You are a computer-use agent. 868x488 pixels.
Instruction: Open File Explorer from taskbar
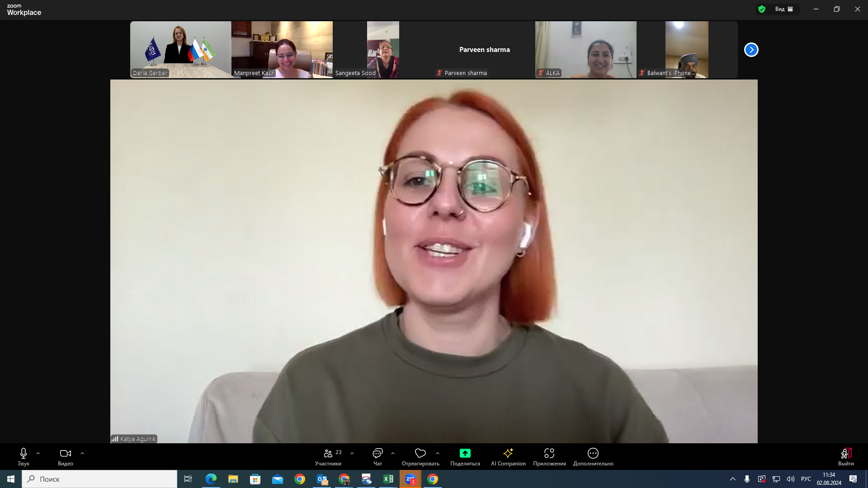click(x=233, y=479)
